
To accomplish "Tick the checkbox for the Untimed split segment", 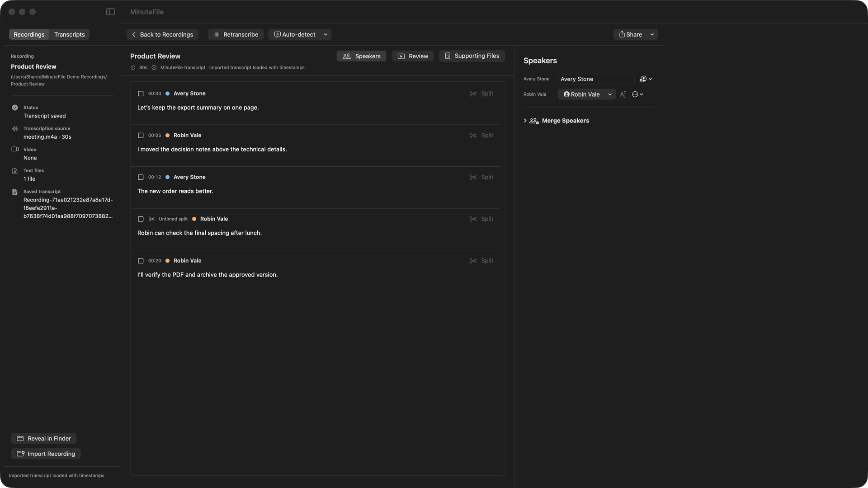I will pyautogui.click(x=141, y=219).
